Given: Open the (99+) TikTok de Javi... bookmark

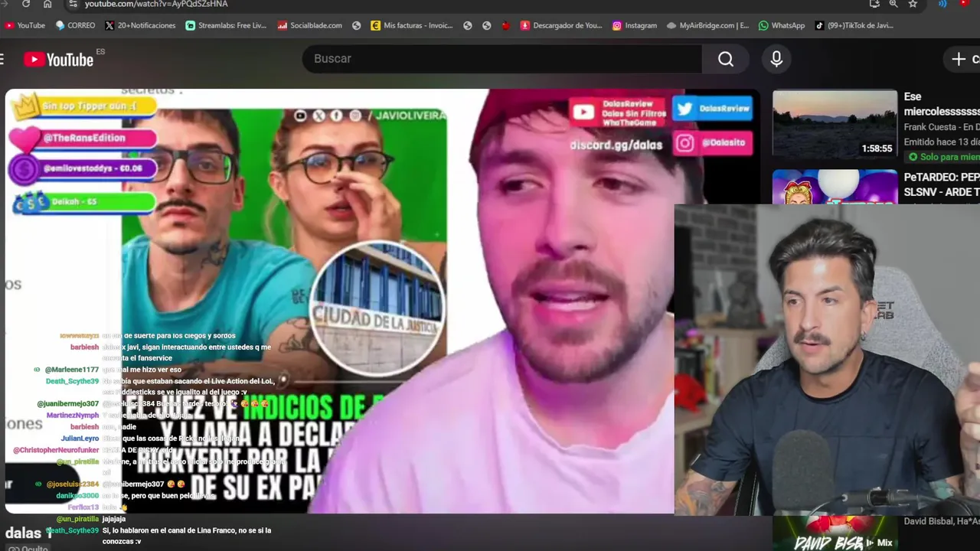Looking at the screenshot, I should tap(854, 25).
